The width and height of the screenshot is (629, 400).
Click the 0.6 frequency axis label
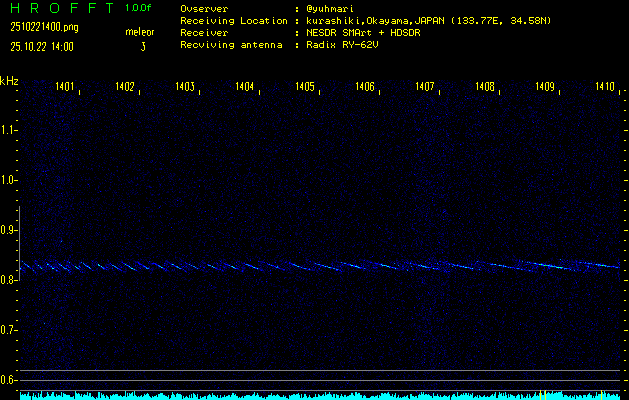[x=9, y=380]
